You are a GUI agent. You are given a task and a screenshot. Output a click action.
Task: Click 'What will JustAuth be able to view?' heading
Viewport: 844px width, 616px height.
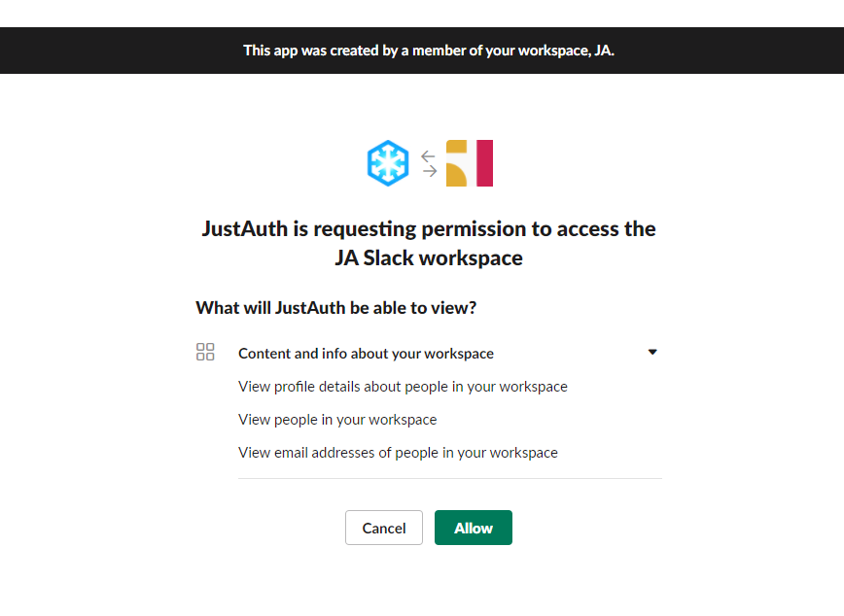click(x=335, y=308)
